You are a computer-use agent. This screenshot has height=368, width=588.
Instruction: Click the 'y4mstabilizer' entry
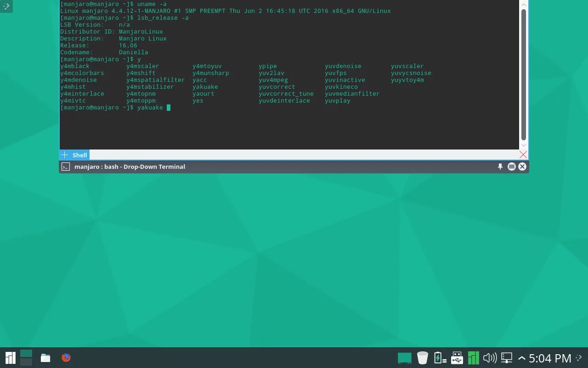(150, 87)
